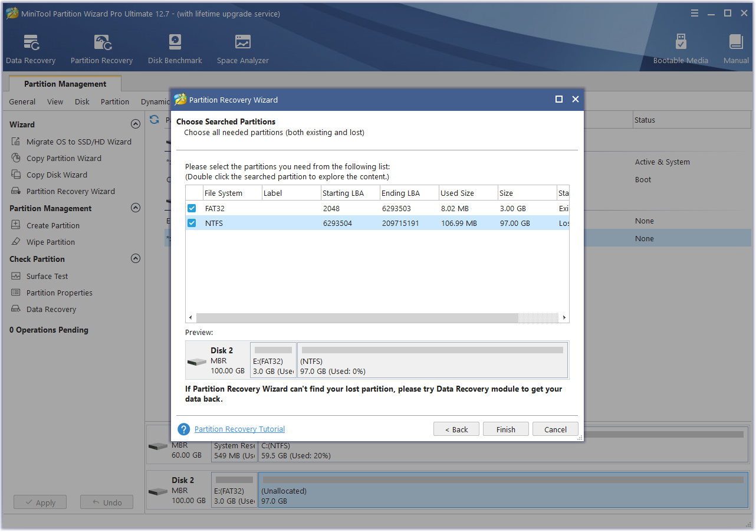Click Surface Test icon

pyautogui.click(x=15, y=276)
